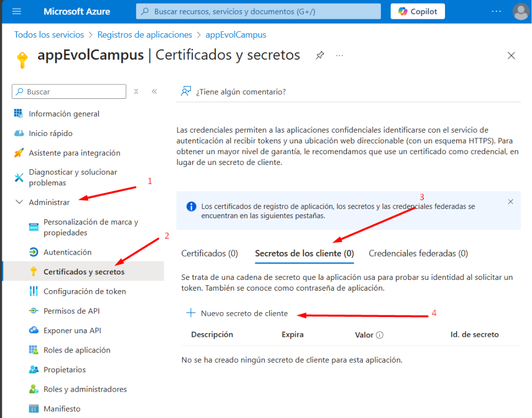Click the Descripción column header
The width and height of the screenshot is (532, 418).
coord(212,335)
